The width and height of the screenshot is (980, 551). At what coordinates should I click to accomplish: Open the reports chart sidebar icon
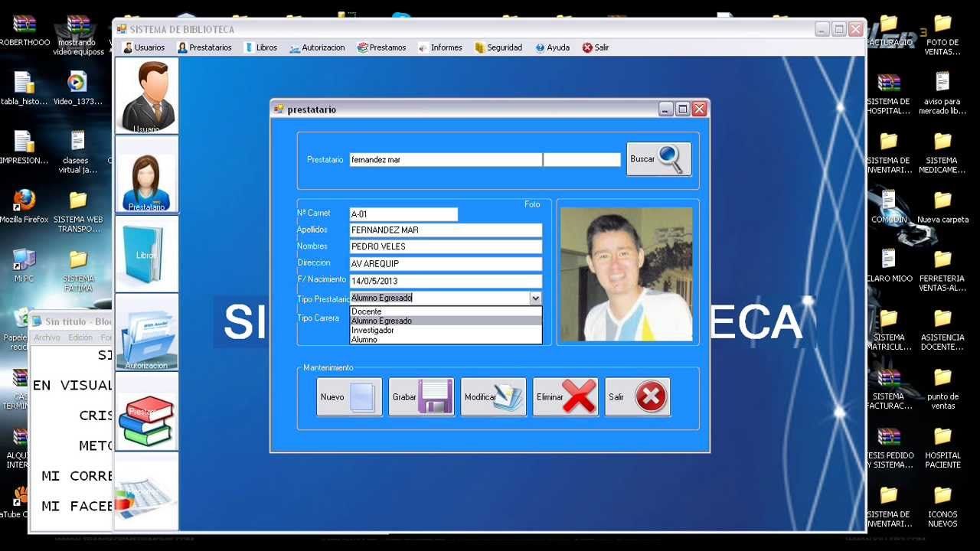tap(146, 491)
